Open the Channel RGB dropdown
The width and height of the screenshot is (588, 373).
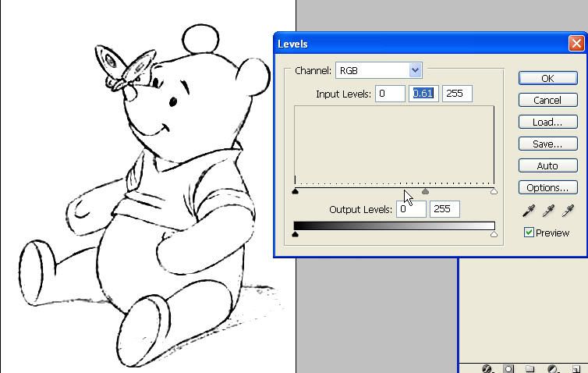click(379, 70)
